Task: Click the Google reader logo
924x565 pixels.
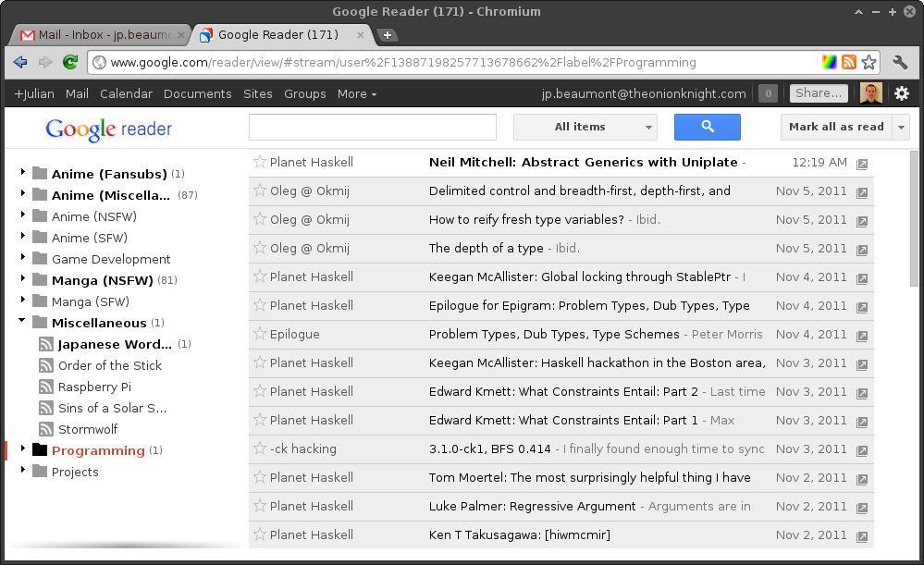Action: pyautogui.click(x=108, y=129)
